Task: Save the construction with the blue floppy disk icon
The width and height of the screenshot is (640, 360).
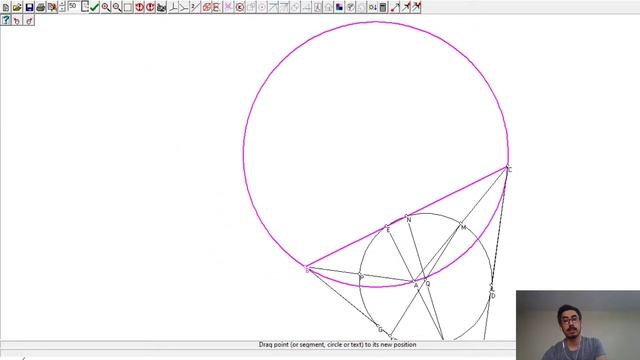Action: click(29, 7)
